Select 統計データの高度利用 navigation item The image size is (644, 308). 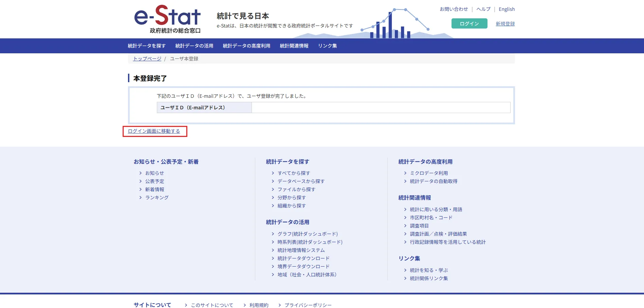click(x=246, y=46)
